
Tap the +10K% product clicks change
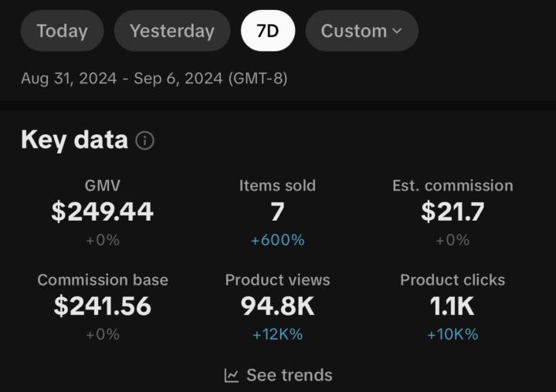[x=453, y=334]
